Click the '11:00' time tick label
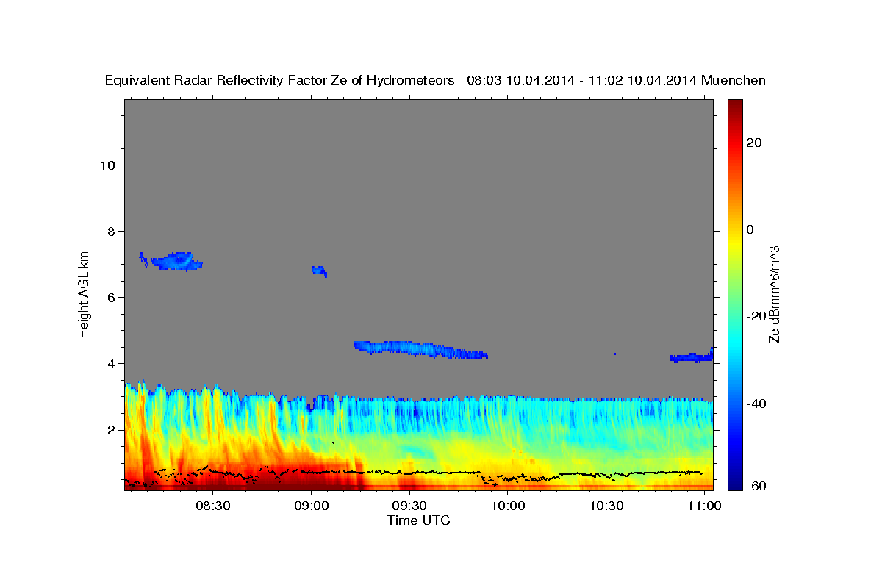Screen dimensions: 882x588 [704, 506]
